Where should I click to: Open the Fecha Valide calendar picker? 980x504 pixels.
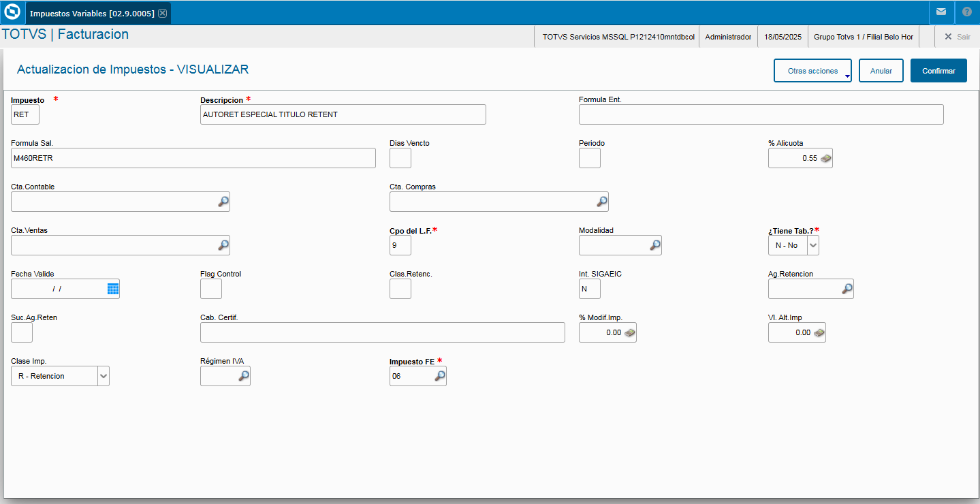coord(113,289)
